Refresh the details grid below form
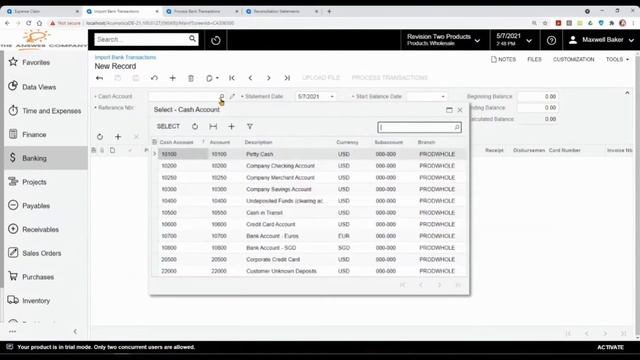Image resolution: width=640 pixels, height=360 pixels. (100, 137)
